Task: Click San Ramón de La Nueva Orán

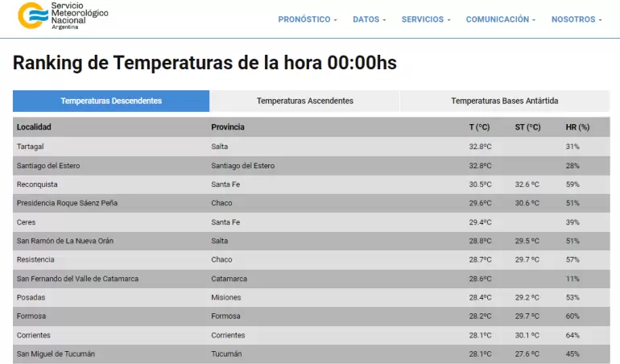Action: click(65, 241)
